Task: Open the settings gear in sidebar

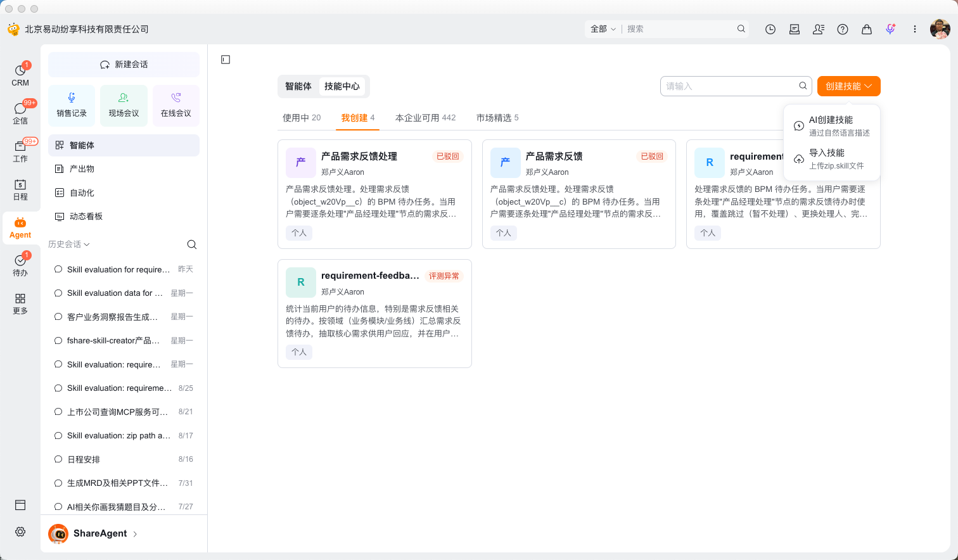Action: (20, 531)
